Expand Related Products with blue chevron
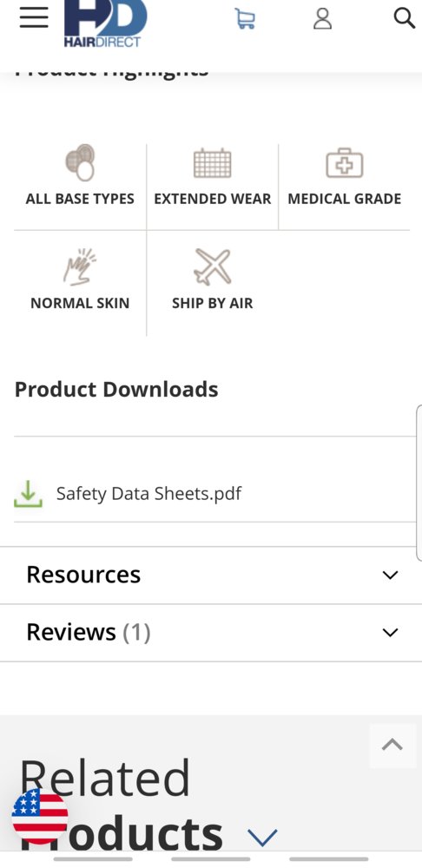Screen dimensions: 422x868 pyautogui.click(x=262, y=838)
